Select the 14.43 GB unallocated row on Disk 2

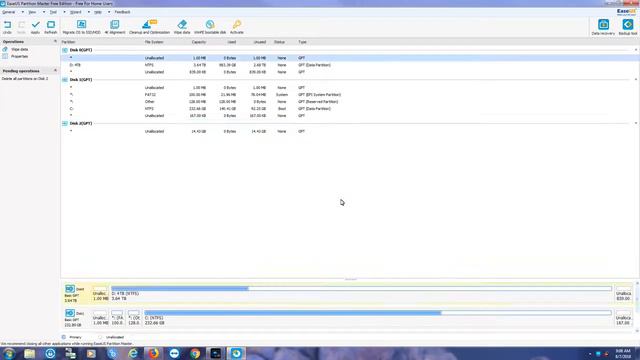click(350, 131)
